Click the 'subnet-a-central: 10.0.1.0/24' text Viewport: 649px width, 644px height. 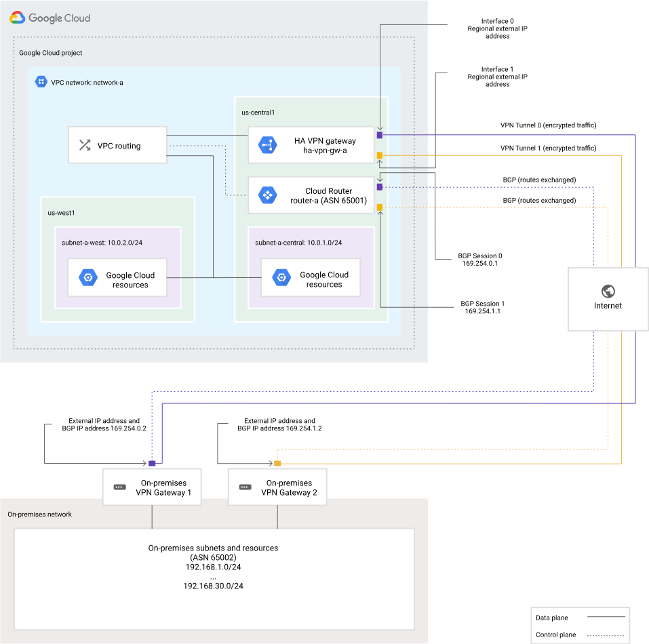coord(298,243)
